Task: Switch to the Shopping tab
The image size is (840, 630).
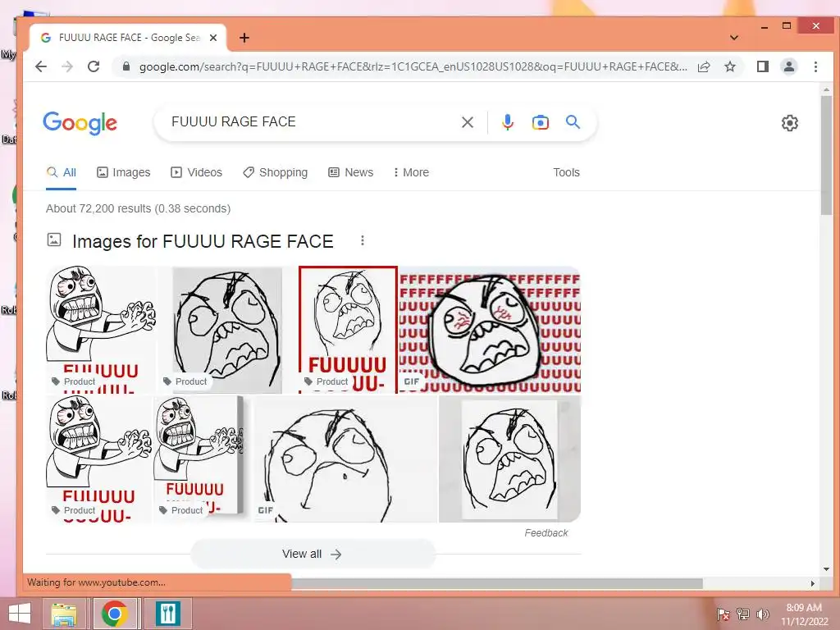Action: [x=276, y=172]
